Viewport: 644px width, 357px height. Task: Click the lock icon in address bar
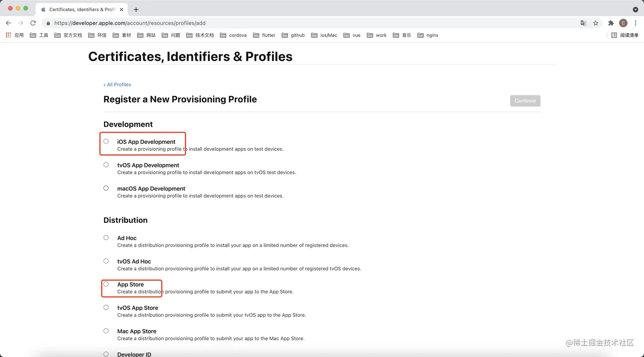[x=48, y=23]
